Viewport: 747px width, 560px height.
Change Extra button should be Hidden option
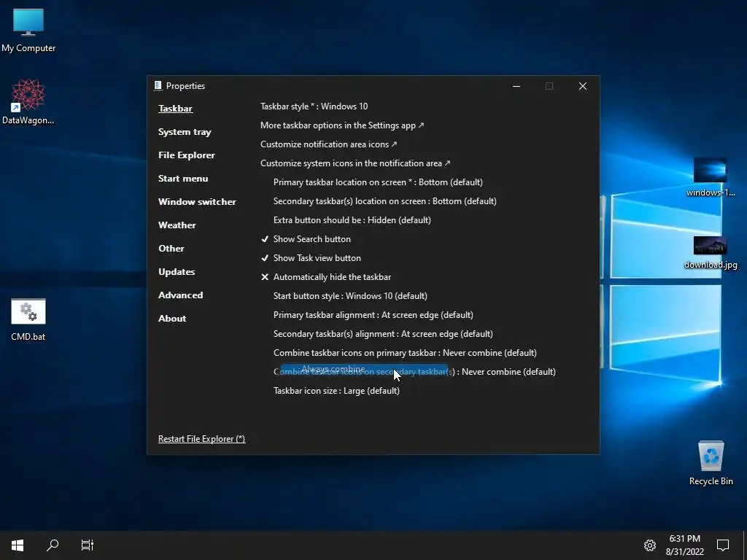pyautogui.click(x=352, y=220)
